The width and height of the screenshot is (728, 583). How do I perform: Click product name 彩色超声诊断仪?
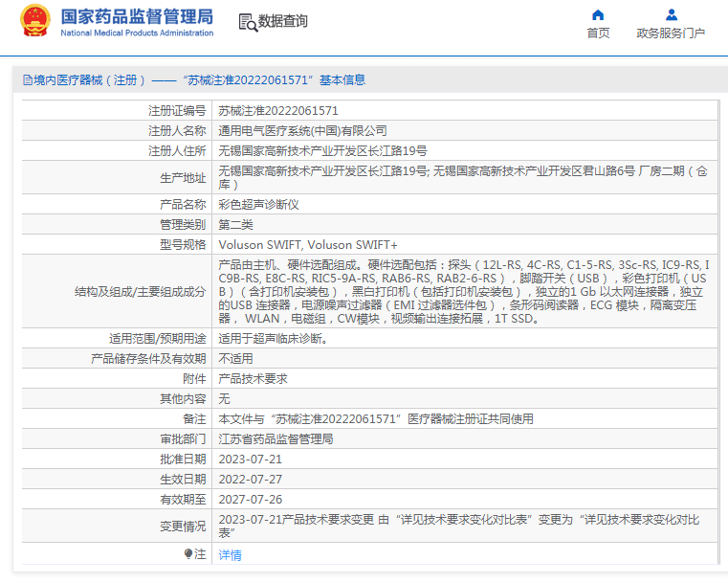(x=259, y=204)
